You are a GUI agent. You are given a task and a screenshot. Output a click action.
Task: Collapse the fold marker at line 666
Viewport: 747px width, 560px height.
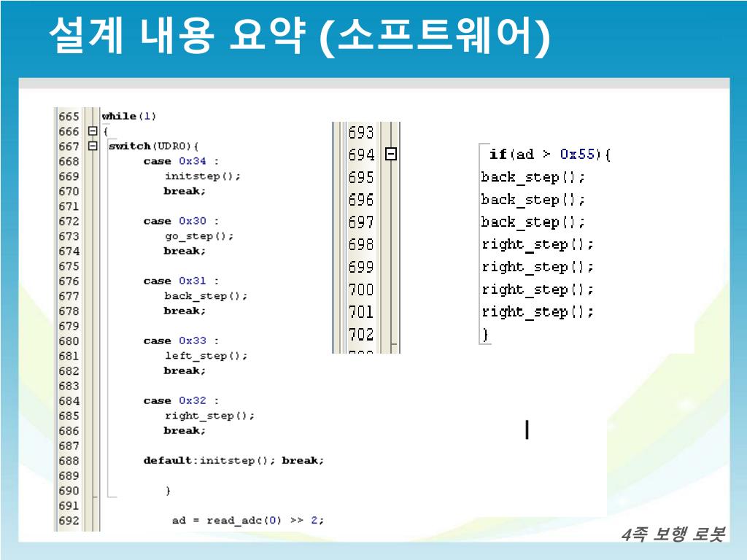pos(93,131)
